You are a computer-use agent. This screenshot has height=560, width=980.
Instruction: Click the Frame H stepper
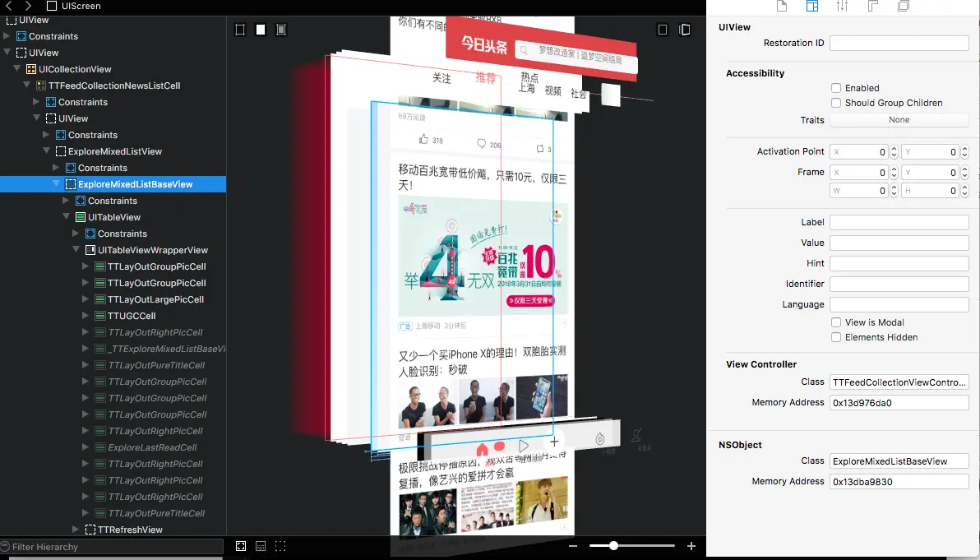click(x=964, y=191)
